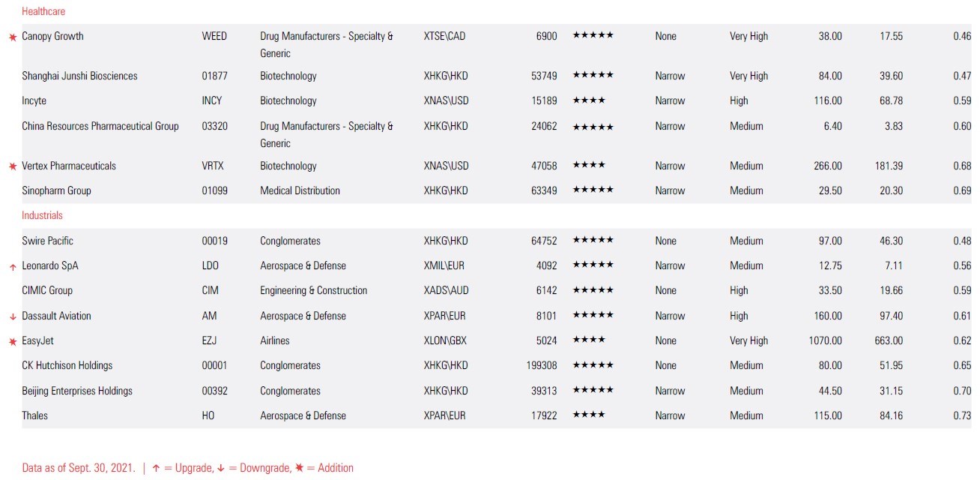The image size is (980, 480).
Task: Select the Industrials section heading
Action: tap(42, 216)
